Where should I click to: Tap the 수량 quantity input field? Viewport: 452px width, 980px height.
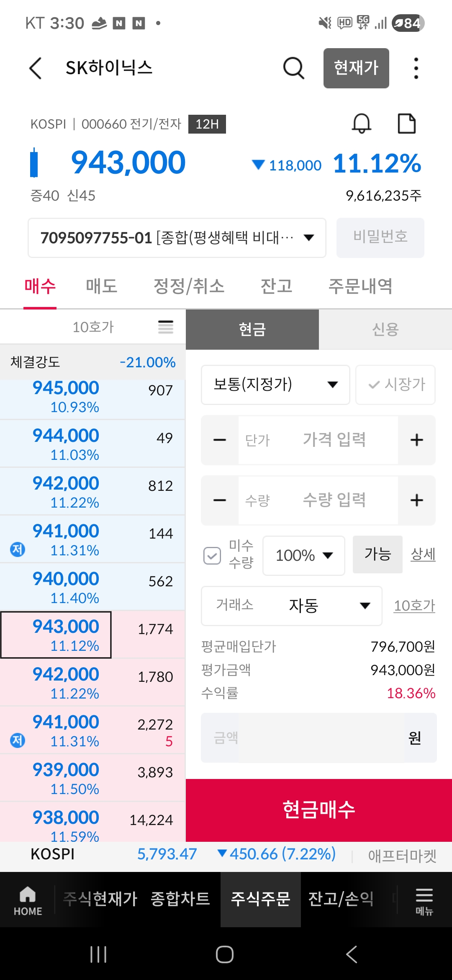[x=318, y=500]
